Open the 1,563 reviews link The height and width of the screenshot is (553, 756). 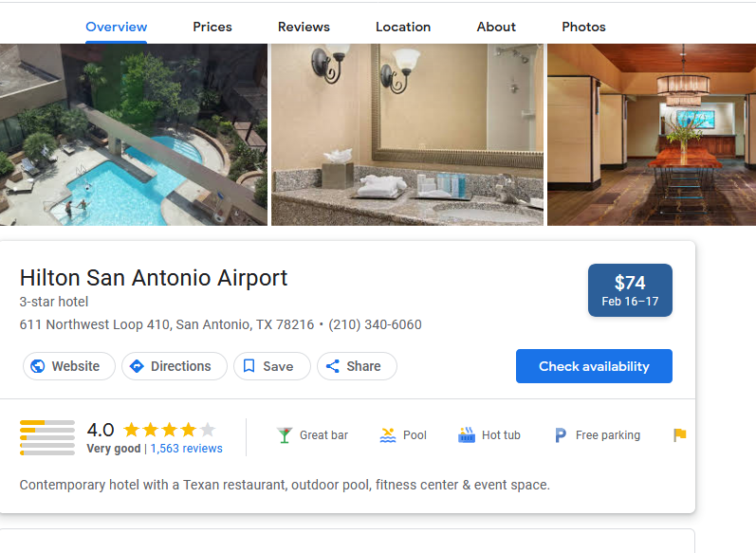[186, 449]
